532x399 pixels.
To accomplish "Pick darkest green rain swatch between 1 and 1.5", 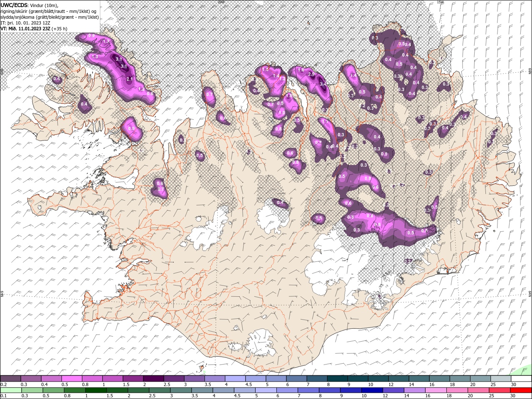I will click(x=96, y=390).
